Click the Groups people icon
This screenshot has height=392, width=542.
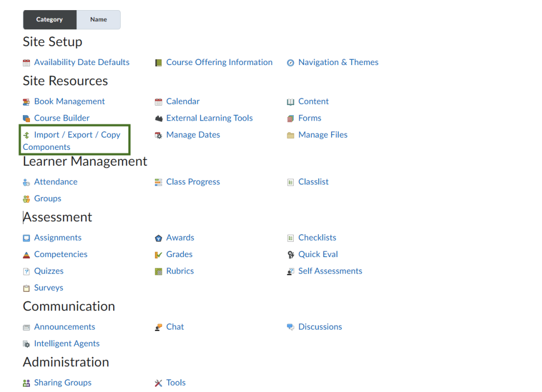pyautogui.click(x=26, y=199)
